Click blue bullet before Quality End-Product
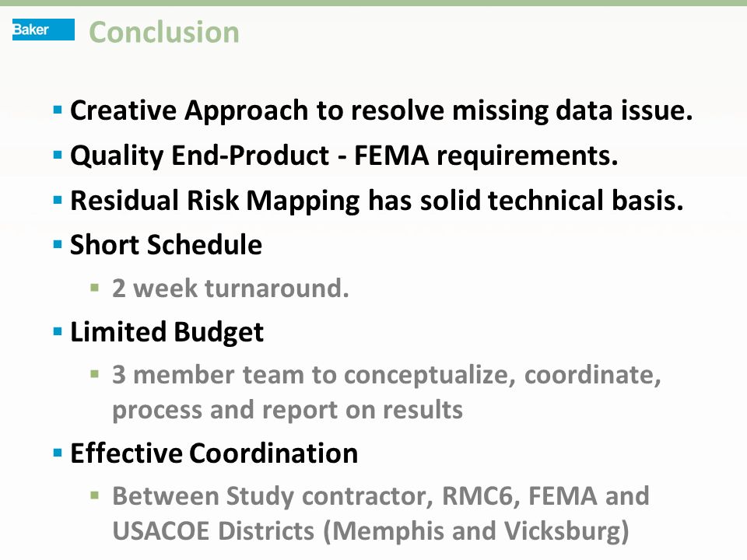The height and width of the screenshot is (560, 747). [58, 156]
